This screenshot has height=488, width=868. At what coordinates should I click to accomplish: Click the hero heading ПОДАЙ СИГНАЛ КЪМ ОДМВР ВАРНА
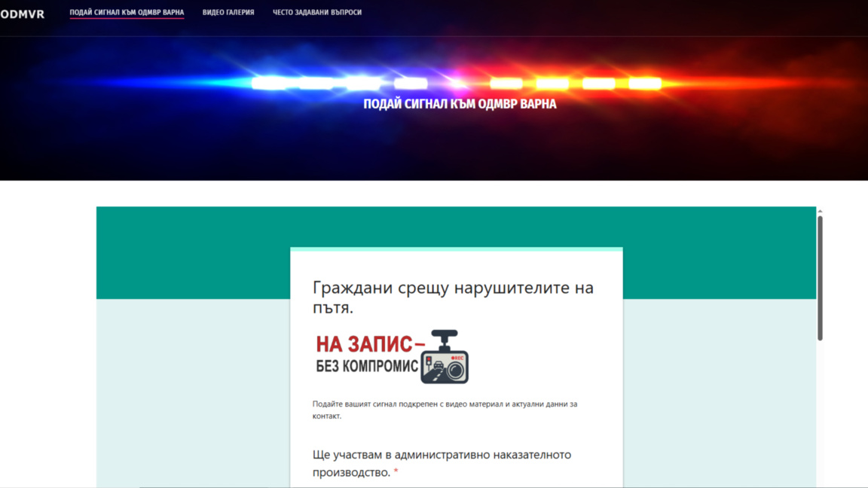click(460, 104)
